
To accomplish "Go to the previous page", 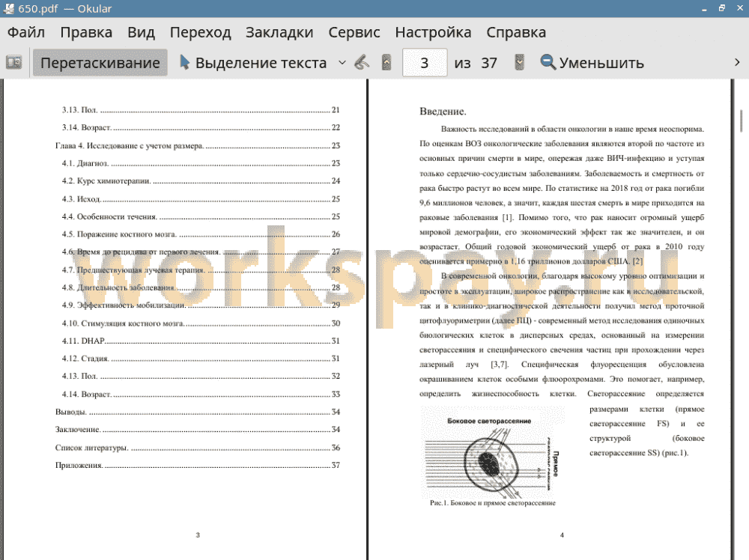I will pyautogui.click(x=386, y=63).
